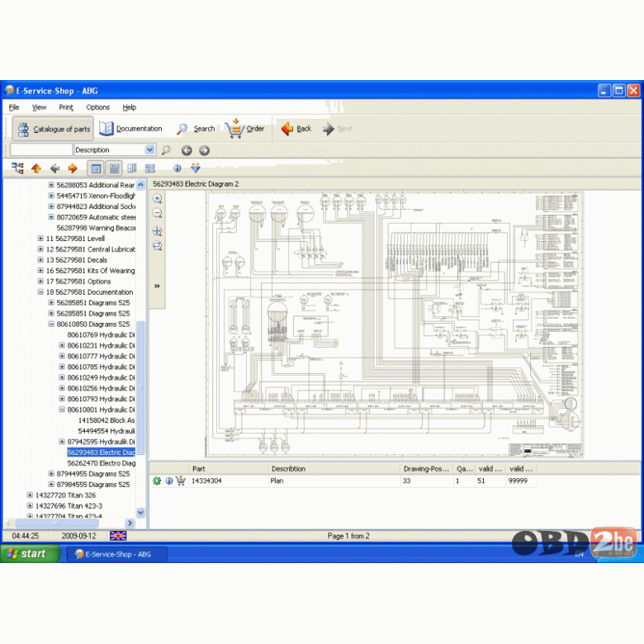Image resolution: width=644 pixels, height=644 pixels.
Task: Click the empty search text field
Action: coord(41,149)
